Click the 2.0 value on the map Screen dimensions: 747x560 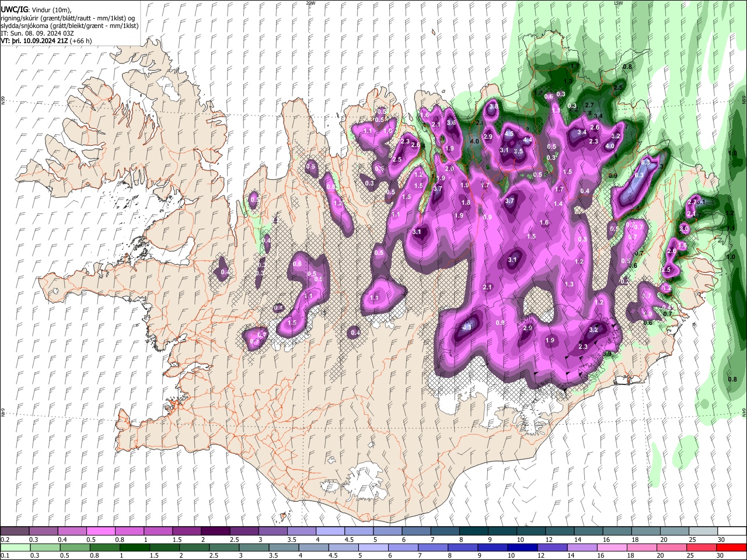tap(450, 169)
